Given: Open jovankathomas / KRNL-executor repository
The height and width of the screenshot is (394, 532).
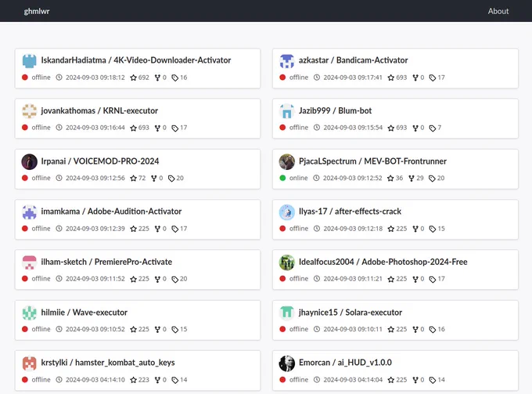Looking at the screenshot, I should pos(99,110).
